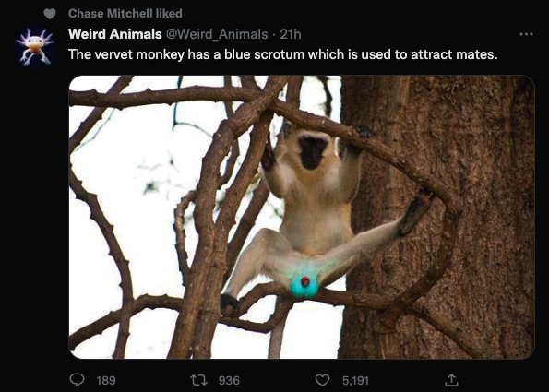The image size is (549, 392).
Task: Click the 5,191 likes count
Action: tap(355, 380)
